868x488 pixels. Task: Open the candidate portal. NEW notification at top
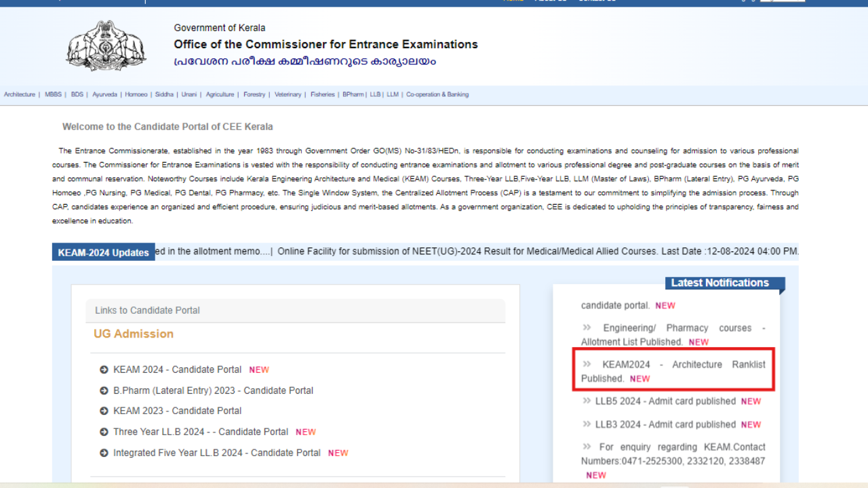(x=628, y=306)
